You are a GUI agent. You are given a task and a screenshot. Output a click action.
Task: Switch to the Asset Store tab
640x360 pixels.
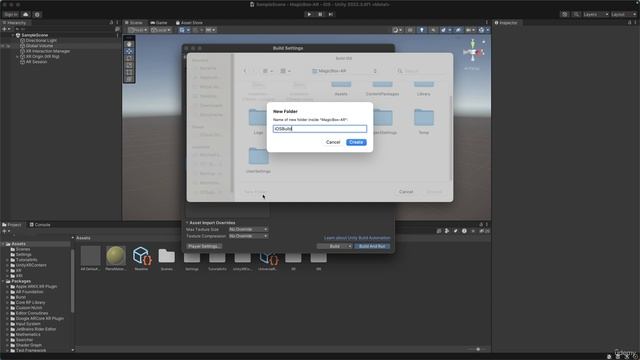(189, 23)
